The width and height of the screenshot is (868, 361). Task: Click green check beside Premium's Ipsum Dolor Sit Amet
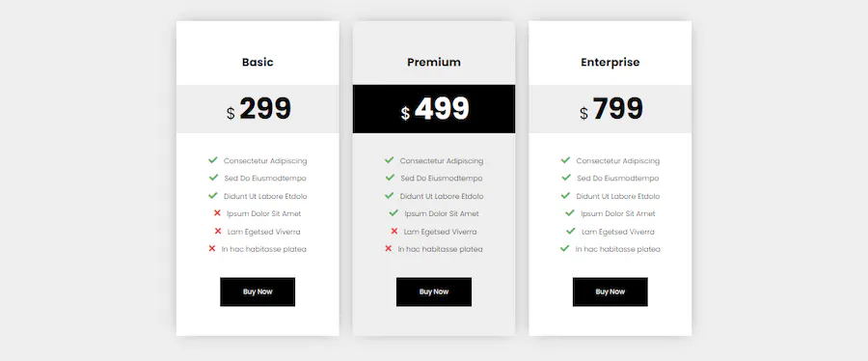[x=393, y=212]
